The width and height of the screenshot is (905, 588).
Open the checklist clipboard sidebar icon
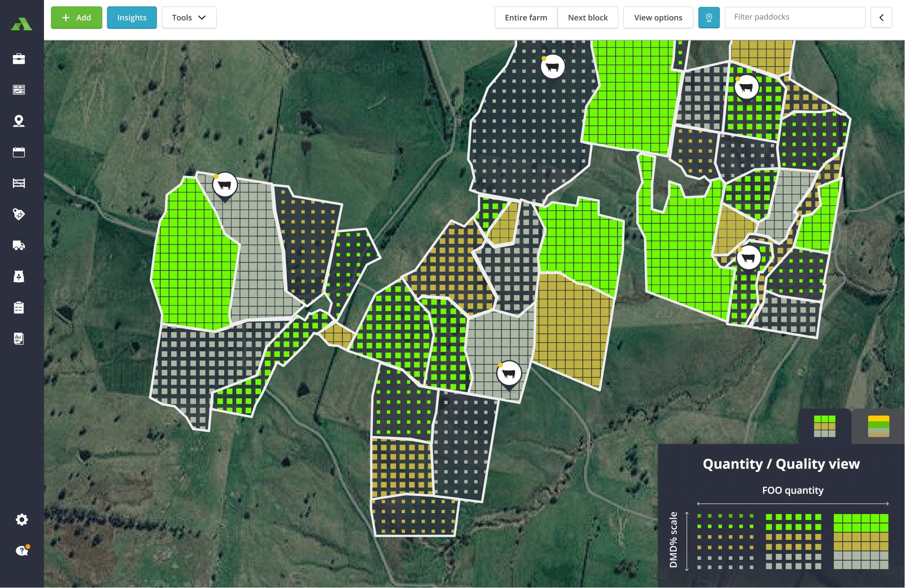19,307
